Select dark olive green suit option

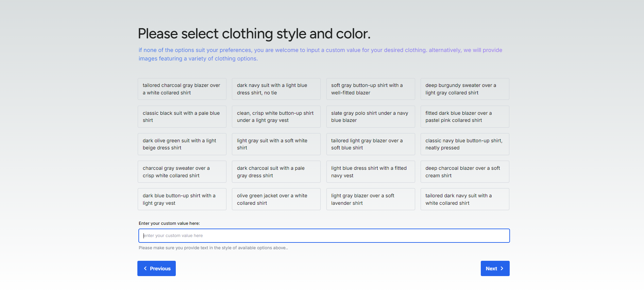pyautogui.click(x=182, y=144)
